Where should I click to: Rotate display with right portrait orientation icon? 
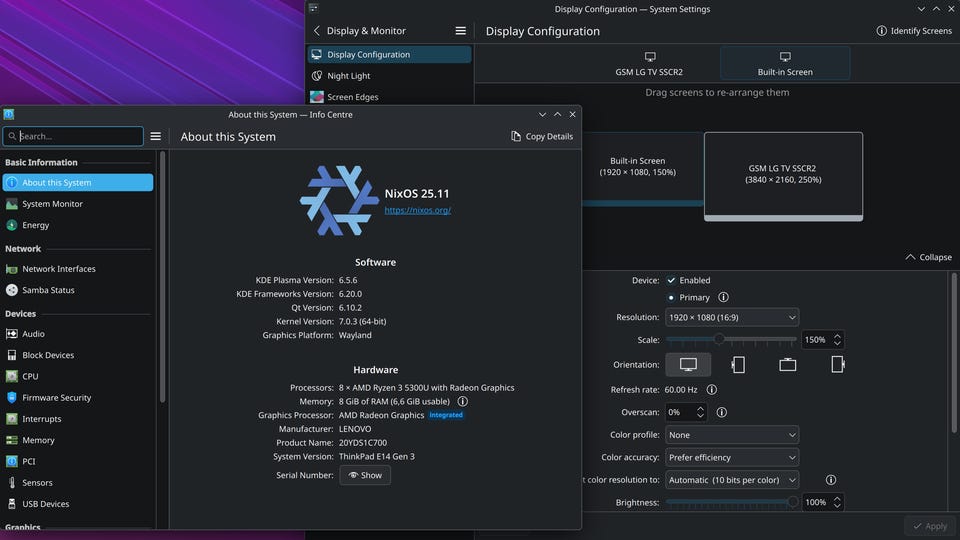coord(837,364)
